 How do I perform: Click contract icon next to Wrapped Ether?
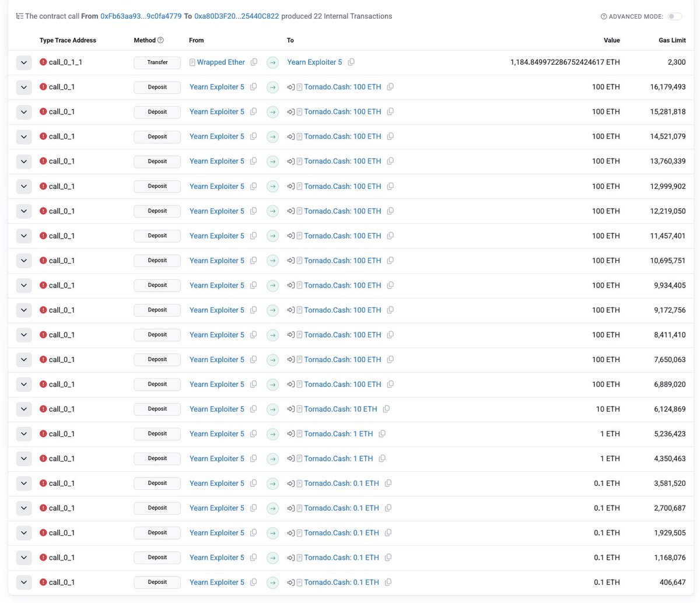[x=192, y=62]
